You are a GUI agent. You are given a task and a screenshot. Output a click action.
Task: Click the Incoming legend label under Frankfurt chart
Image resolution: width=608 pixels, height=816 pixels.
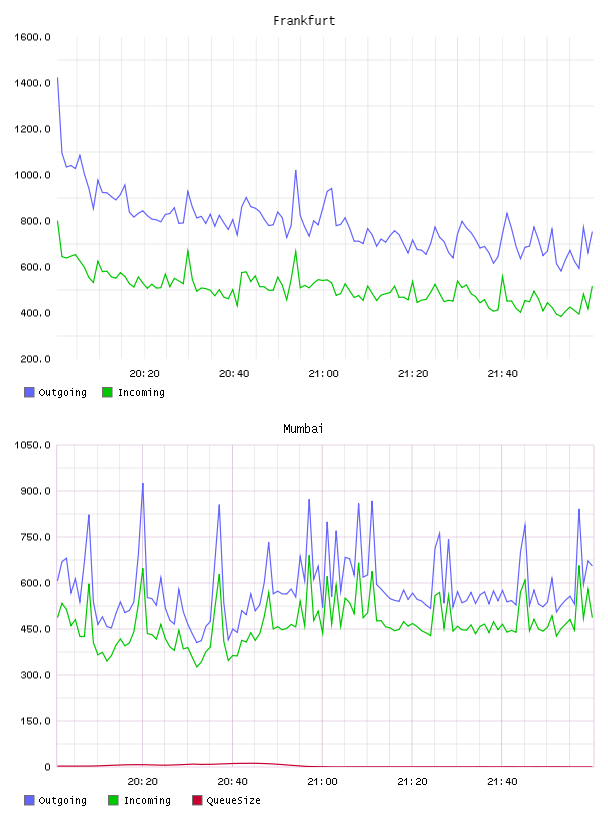(141, 393)
